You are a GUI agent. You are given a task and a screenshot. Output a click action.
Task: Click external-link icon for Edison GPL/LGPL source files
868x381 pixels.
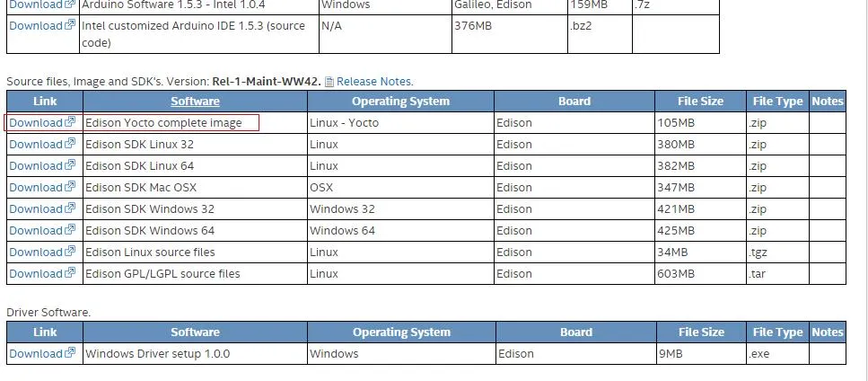[70, 273]
